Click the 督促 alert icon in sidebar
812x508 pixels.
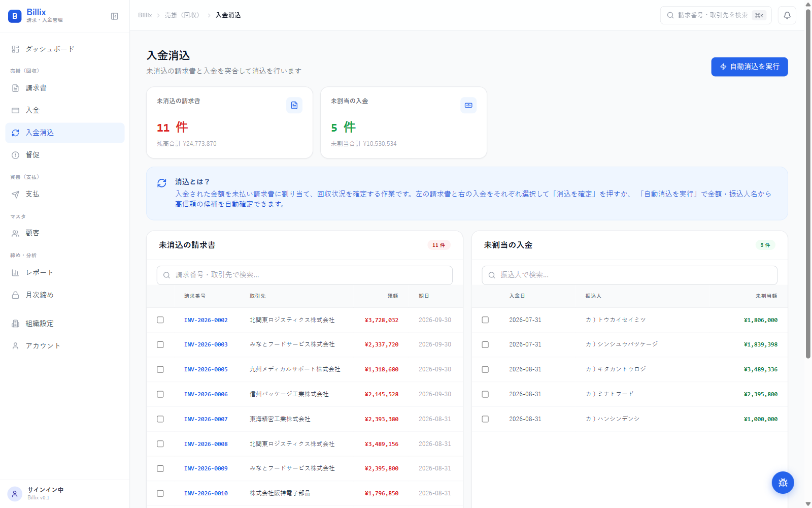click(15, 155)
